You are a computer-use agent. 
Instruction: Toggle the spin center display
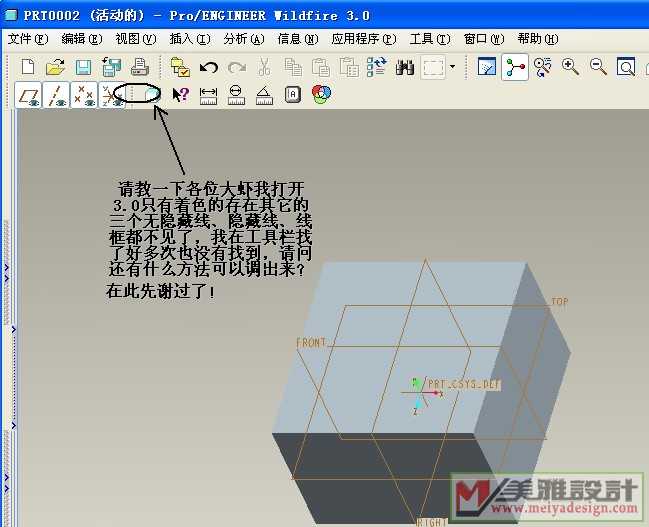tap(515, 67)
